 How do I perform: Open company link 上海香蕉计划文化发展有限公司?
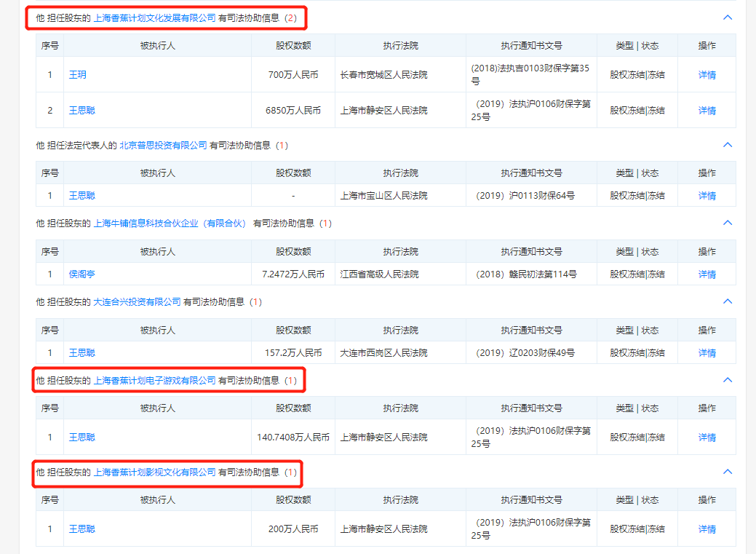click(154, 17)
